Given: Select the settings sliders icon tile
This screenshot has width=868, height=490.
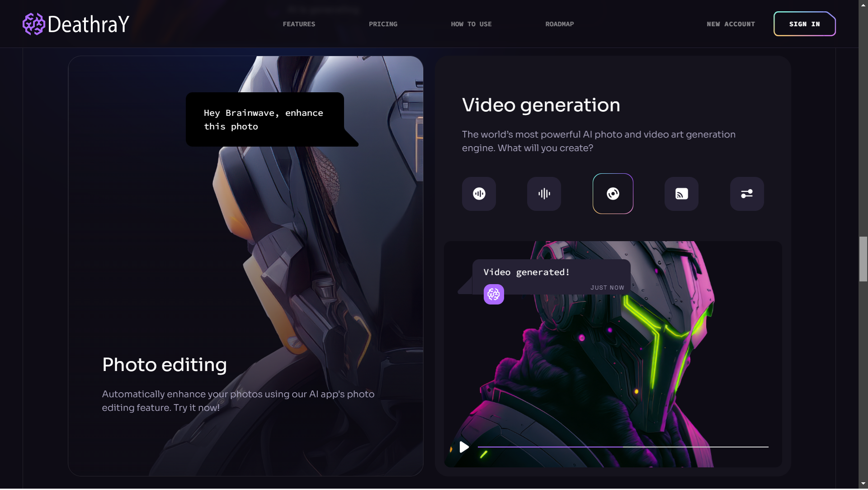Looking at the screenshot, I should coord(746,194).
